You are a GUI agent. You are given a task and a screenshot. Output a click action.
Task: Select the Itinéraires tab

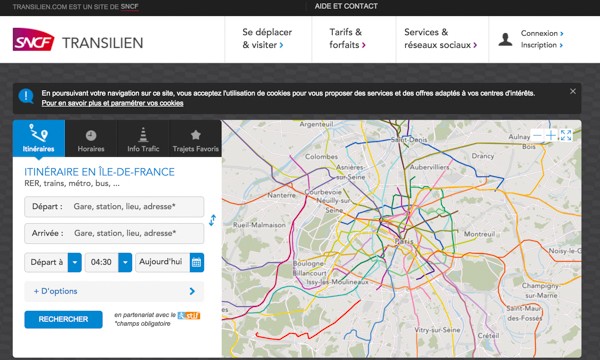pos(39,138)
